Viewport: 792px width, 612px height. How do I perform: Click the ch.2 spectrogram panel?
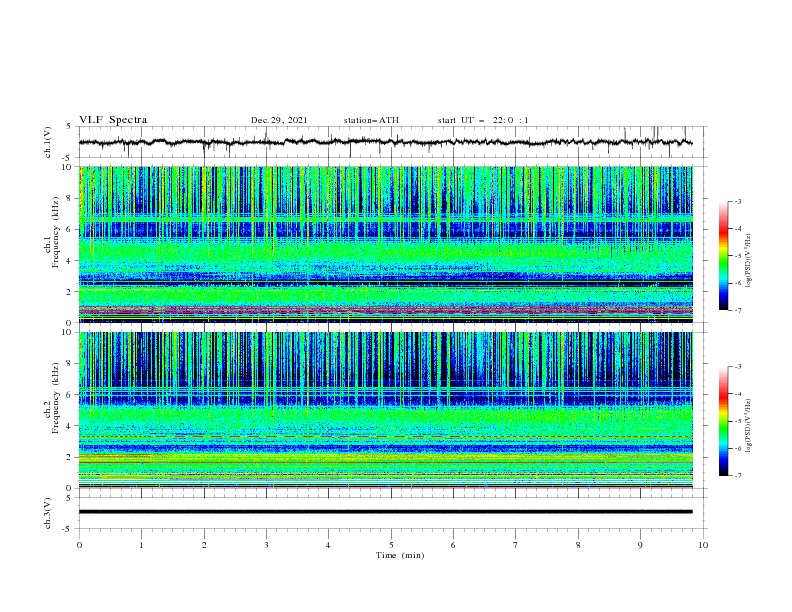coord(385,410)
